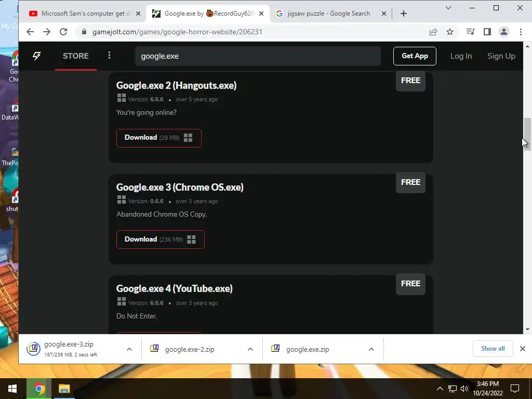Reload the page
The image size is (532, 399).
coord(63,32)
